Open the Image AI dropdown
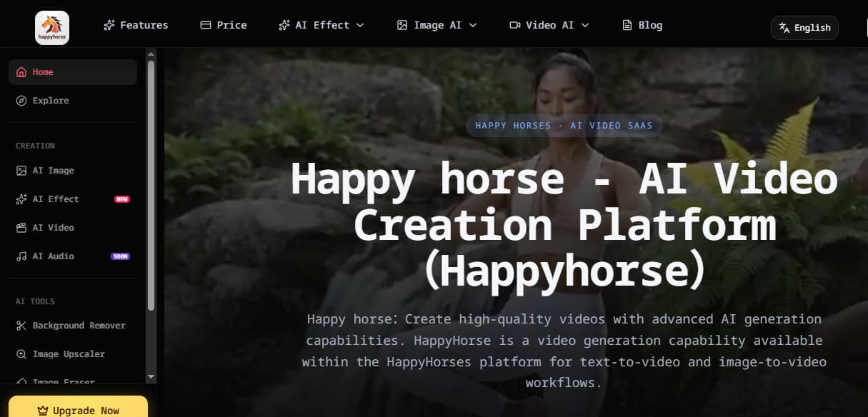The width and height of the screenshot is (868, 417). (437, 24)
